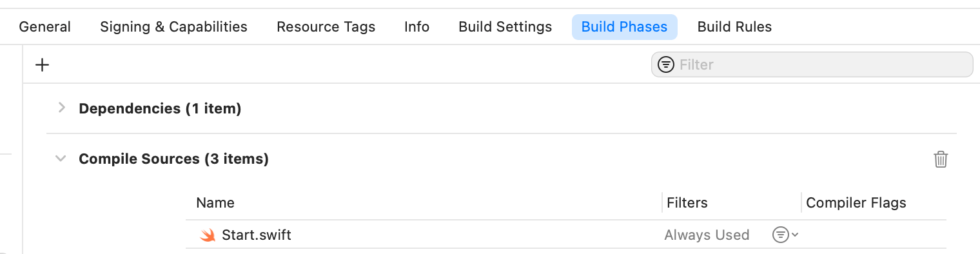980x254 pixels.
Task: Expand the Dependencies section
Action: click(61, 108)
